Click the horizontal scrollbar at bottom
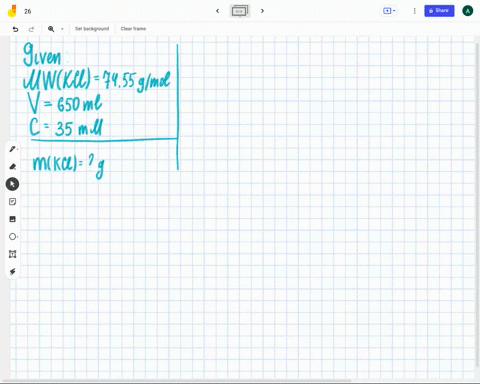 click(x=177, y=380)
